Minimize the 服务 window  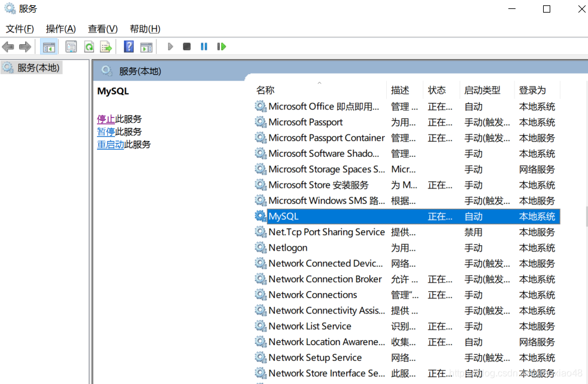pyautogui.click(x=512, y=8)
